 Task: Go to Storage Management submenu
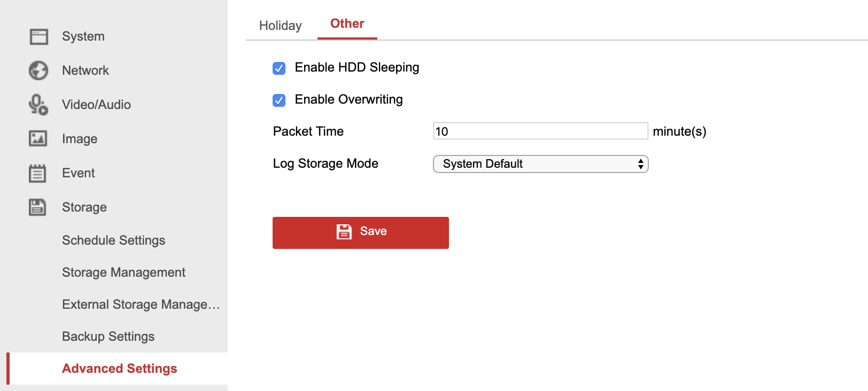[x=123, y=272]
